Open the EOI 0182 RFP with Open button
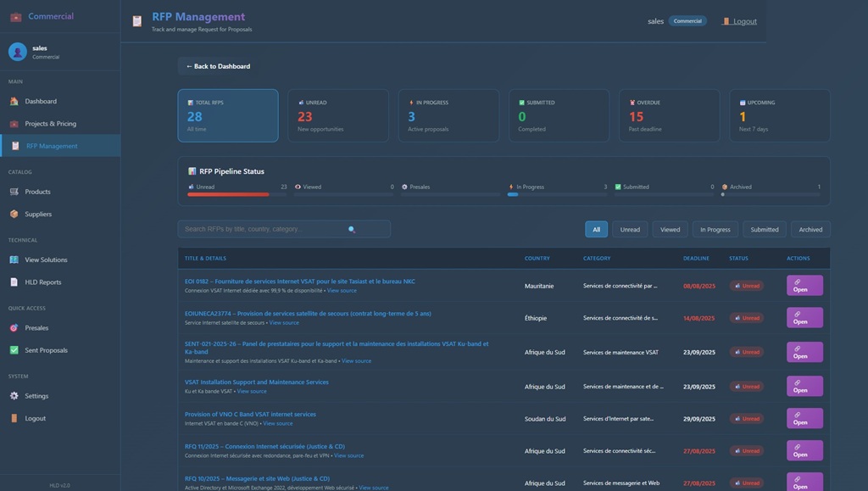The width and height of the screenshot is (868, 491). 804,286
